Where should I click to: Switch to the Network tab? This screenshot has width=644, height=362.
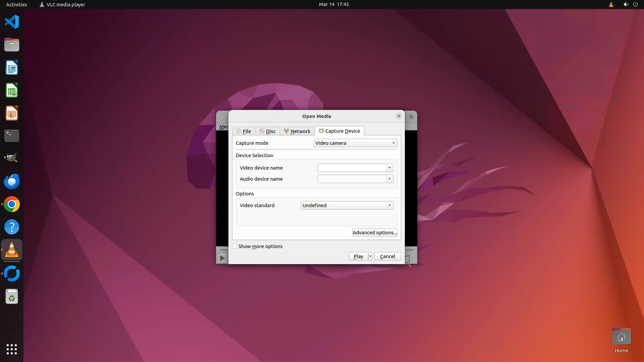click(297, 131)
